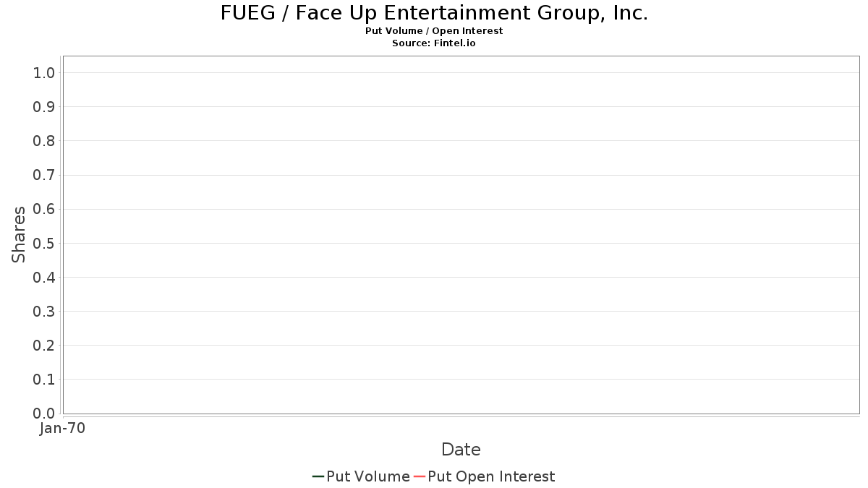Open the Source: Fintel.io link
This screenshot has width=868, height=488.
(434, 43)
